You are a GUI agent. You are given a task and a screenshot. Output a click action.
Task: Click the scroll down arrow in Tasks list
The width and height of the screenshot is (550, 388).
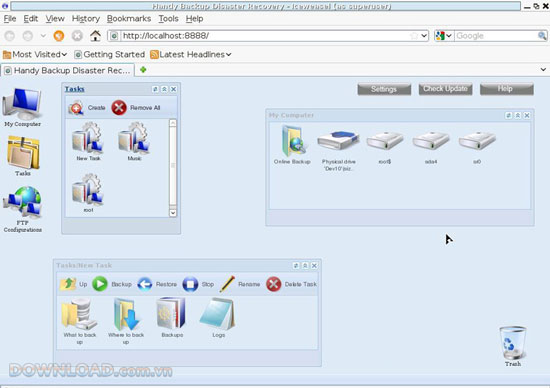click(x=173, y=213)
